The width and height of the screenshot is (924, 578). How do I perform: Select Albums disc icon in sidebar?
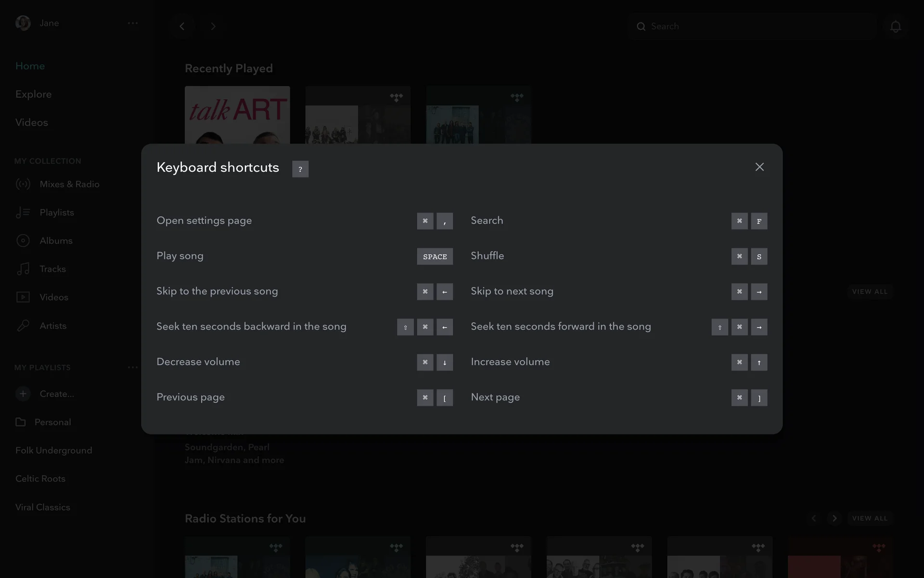pyautogui.click(x=23, y=241)
